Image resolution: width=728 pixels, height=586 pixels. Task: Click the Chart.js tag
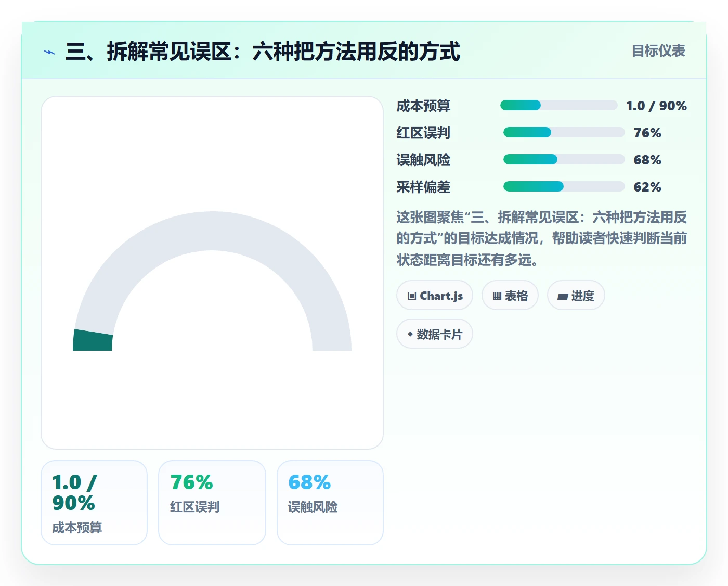click(x=435, y=296)
